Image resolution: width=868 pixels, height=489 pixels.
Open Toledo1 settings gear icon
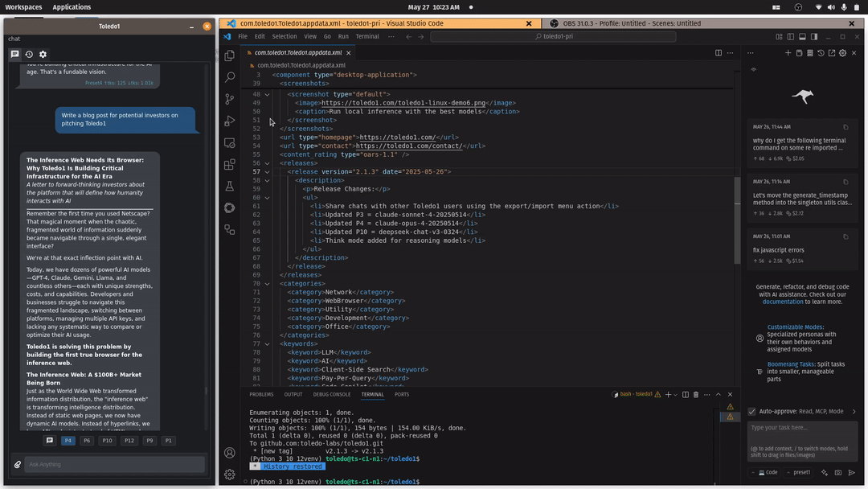(43, 54)
